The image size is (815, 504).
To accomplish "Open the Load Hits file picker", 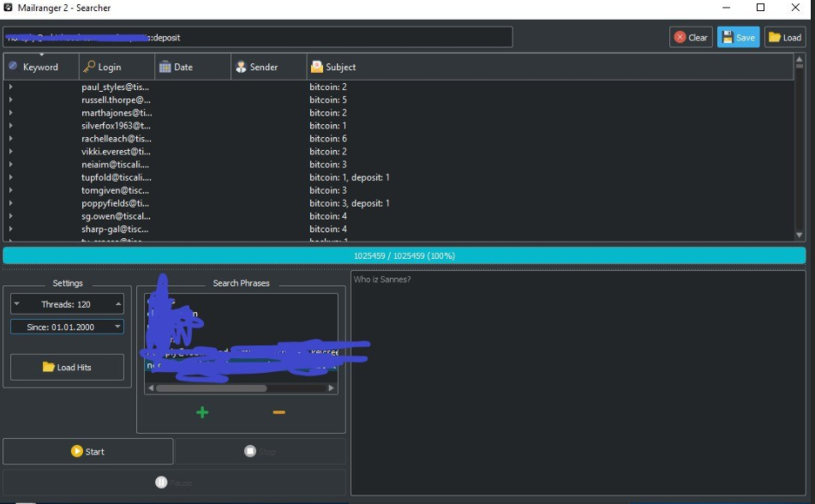I will (67, 367).
